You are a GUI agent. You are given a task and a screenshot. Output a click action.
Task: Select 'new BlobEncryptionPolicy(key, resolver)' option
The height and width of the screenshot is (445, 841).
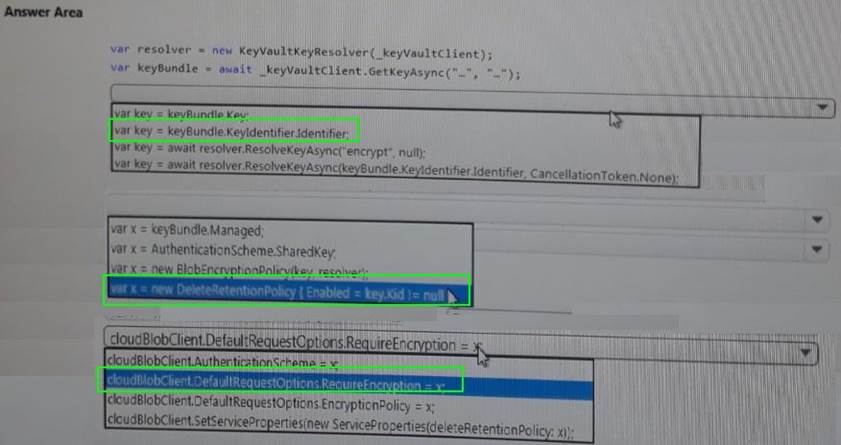click(239, 270)
